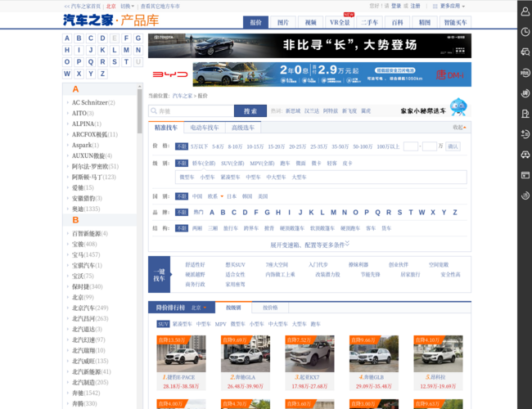Click the bottom circular icon in right sidebar
This screenshot has height=409, width=532.
[x=525, y=196]
